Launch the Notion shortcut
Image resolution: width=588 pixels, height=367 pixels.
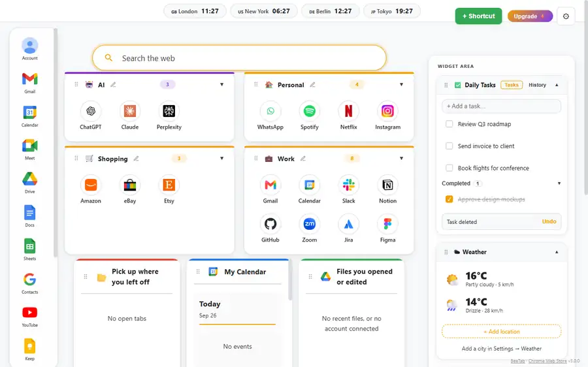(x=387, y=189)
